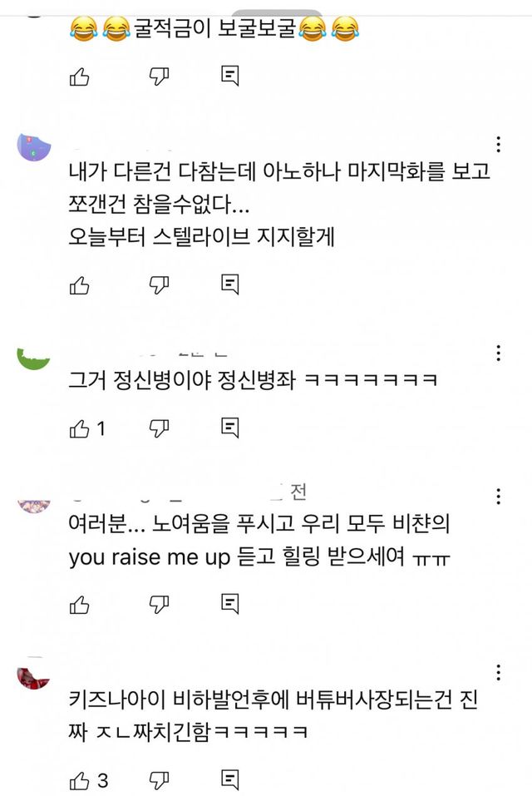Open profile avatar of 아노하나 commenter
The image size is (532, 796).
(34, 148)
